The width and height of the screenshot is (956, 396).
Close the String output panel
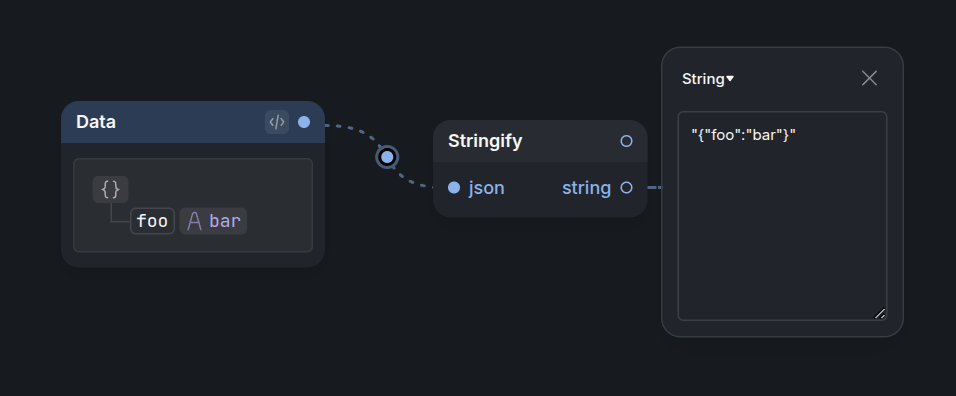(869, 78)
